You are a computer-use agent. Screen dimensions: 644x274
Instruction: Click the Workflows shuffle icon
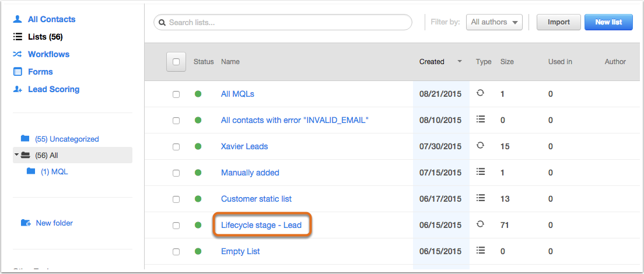[17, 54]
